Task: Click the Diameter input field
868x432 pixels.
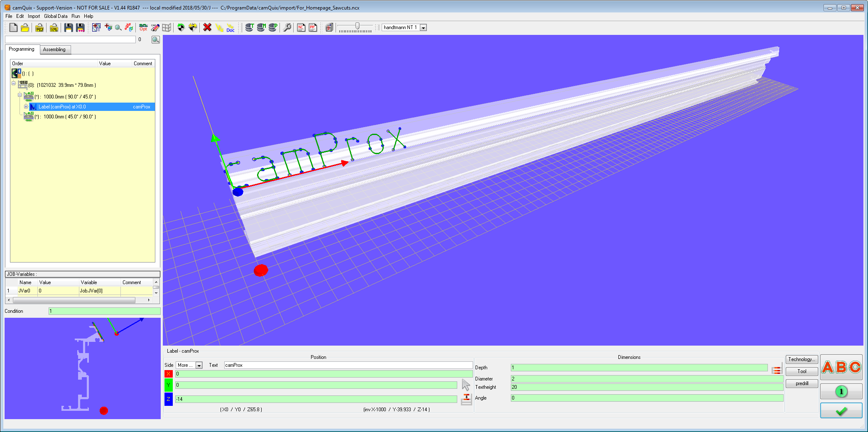Action: click(x=647, y=379)
